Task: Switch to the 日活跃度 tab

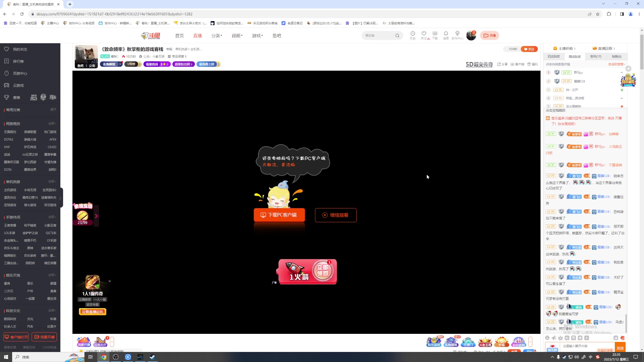Action: [554, 57]
